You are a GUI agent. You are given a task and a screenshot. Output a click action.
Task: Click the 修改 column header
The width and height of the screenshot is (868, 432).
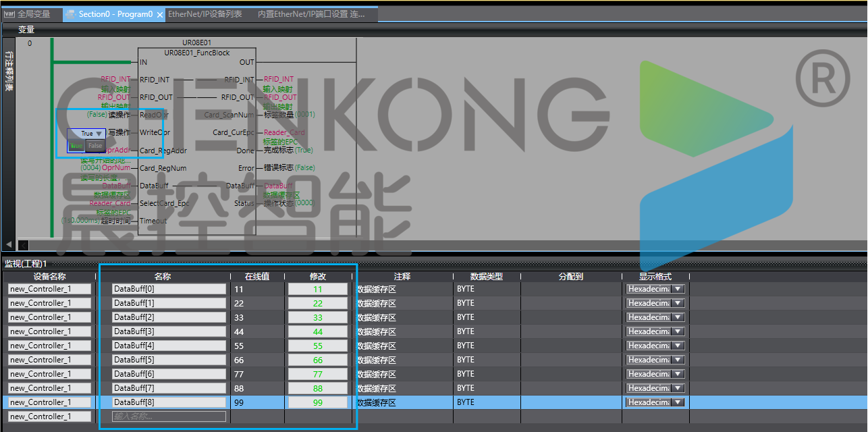(317, 277)
